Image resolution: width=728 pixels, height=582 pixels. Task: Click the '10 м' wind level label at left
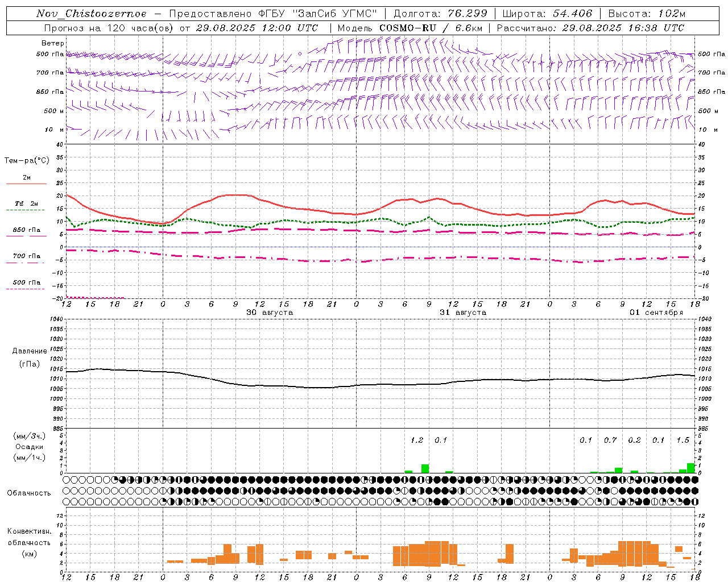click(54, 130)
